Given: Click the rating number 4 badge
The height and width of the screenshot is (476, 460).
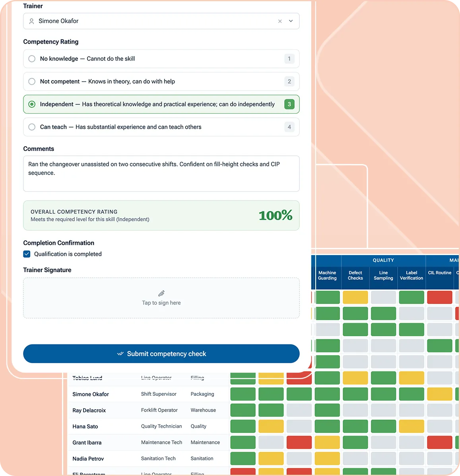Looking at the screenshot, I should (x=289, y=127).
